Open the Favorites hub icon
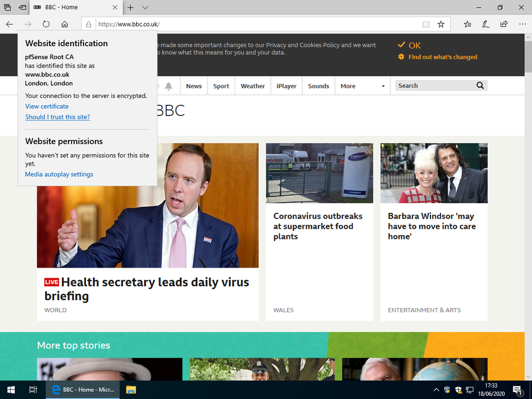 pyautogui.click(x=468, y=24)
